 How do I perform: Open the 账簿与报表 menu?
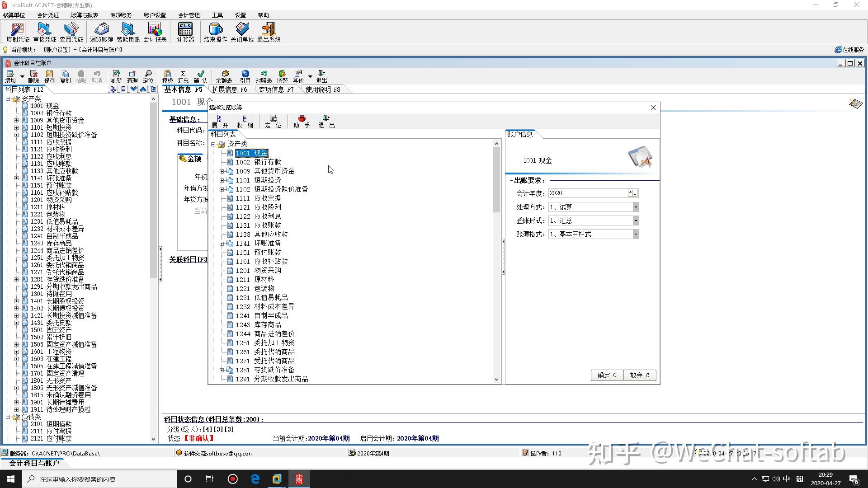pos(84,15)
